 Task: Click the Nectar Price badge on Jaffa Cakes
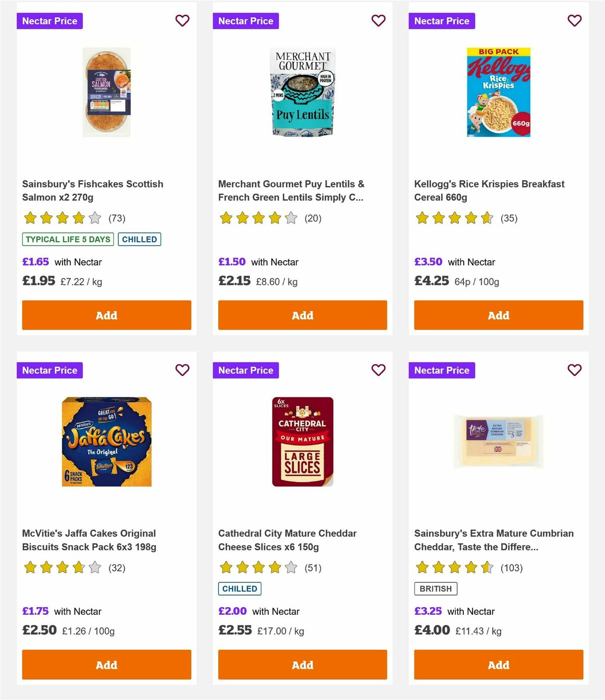pyautogui.click(x=50, y=370)
